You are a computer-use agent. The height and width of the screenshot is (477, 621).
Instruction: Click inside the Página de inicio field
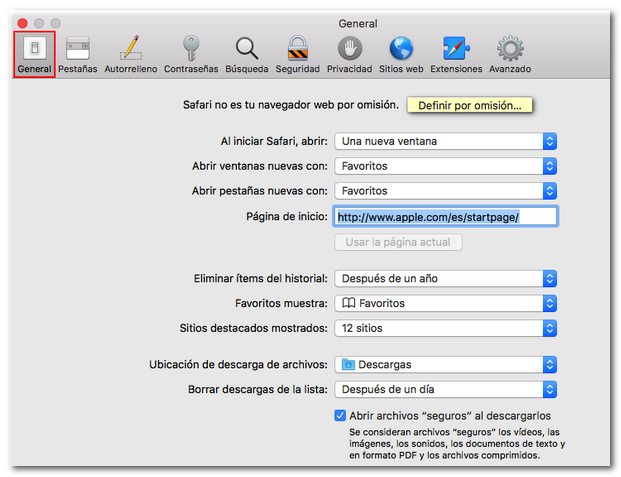click(x=445, y=216)
